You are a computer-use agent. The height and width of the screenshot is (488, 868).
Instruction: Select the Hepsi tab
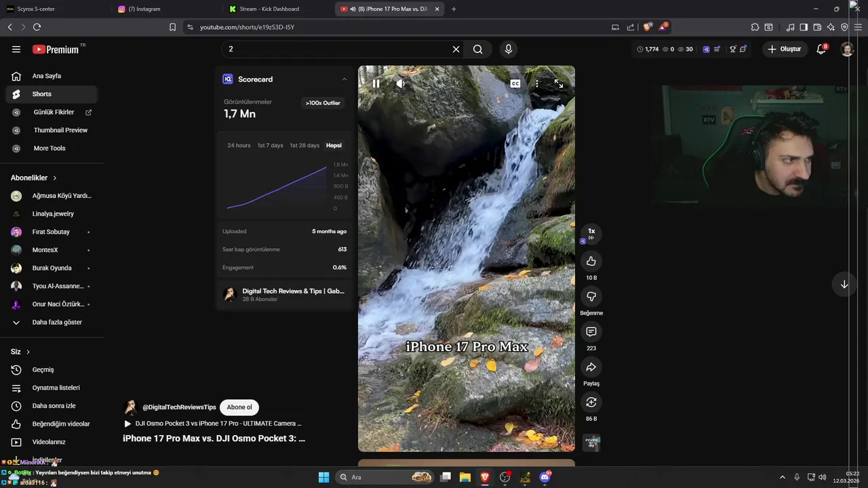334,146
